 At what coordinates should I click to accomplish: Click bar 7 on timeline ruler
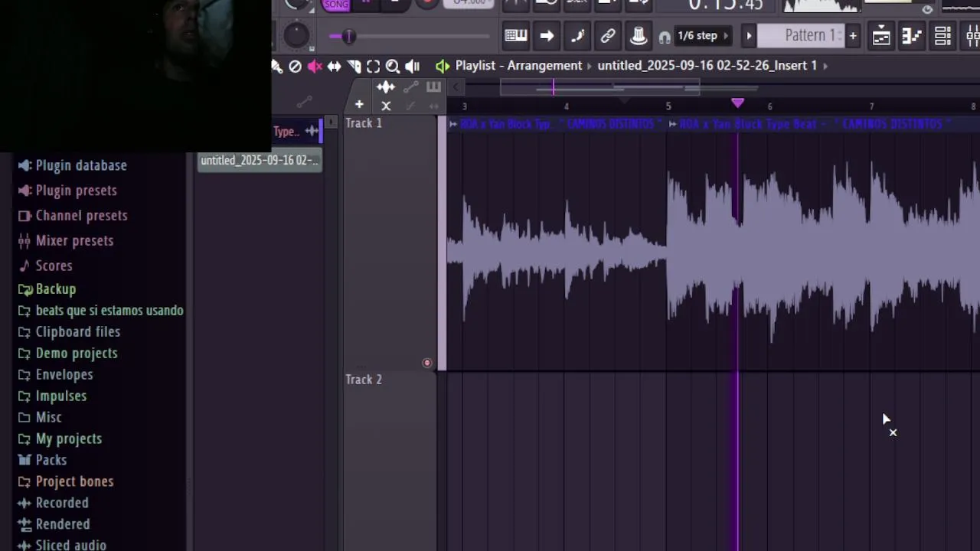click(x=871, y=106)
